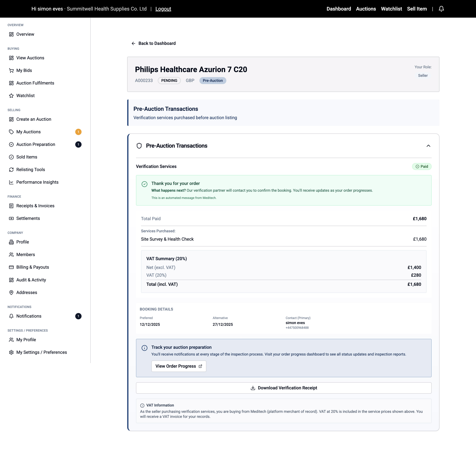Screen dimensions: 476x452
Task: Open Auctions in top navigation
Action: point(366,9)
